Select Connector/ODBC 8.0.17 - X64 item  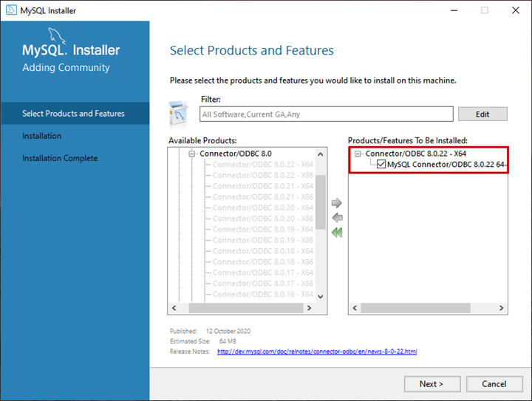263,273
